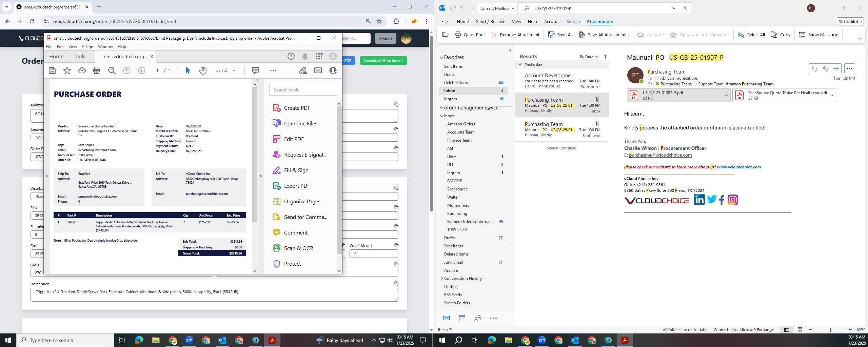Open the Acrobat zoom percentage dropdown

[x=234, y=70]
